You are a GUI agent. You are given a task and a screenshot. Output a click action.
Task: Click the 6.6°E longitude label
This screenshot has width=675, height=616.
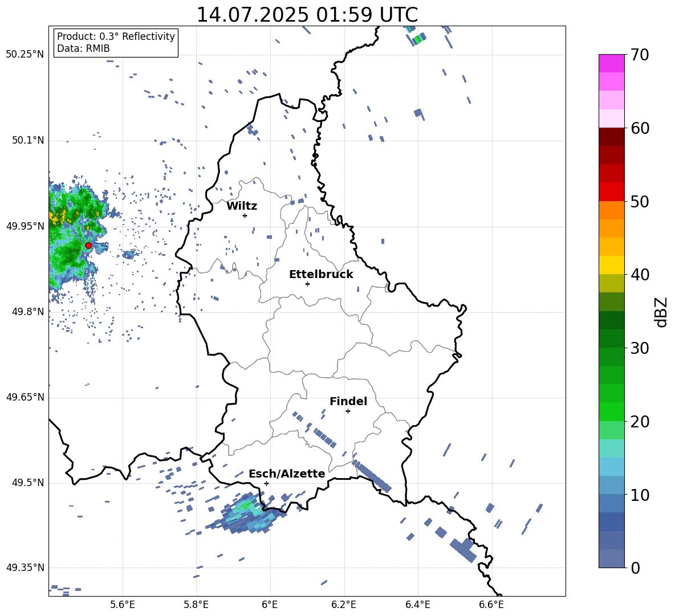pos(491,605)
